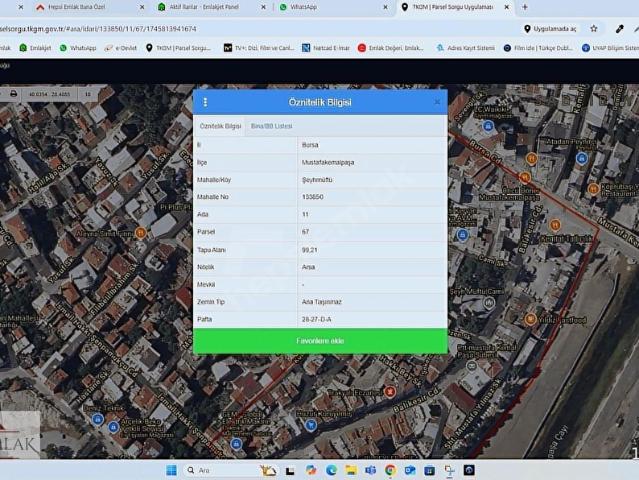The width and height of the screenshot is (639, 480).
Task: Click the print icon on map toolbar
Action: (x=13, y=94)
